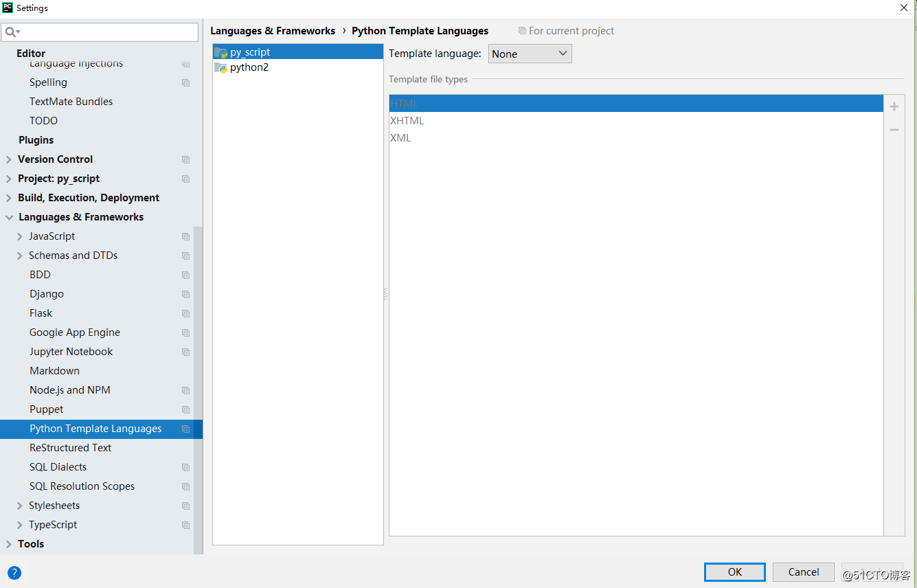Click the splitter handle between project list and details
Screen dimensions: 917x588
point(385,294)
